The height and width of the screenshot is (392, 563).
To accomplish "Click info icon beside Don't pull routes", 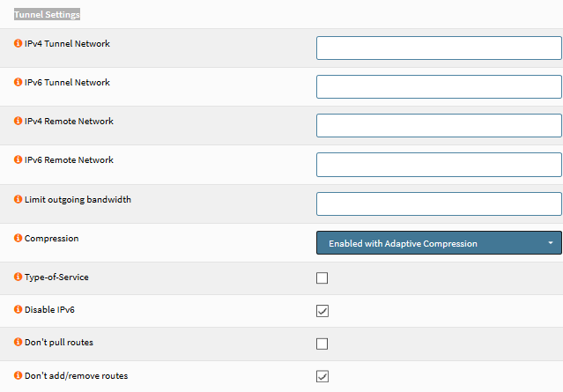I will pyautogui.click(x=19, y=342).
